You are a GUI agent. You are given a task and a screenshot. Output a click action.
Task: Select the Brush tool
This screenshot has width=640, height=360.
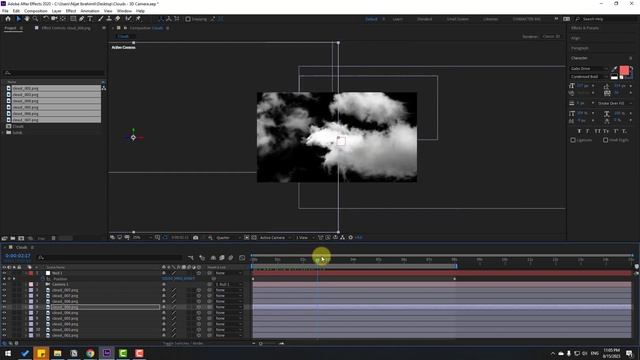[x=100, y=19]
